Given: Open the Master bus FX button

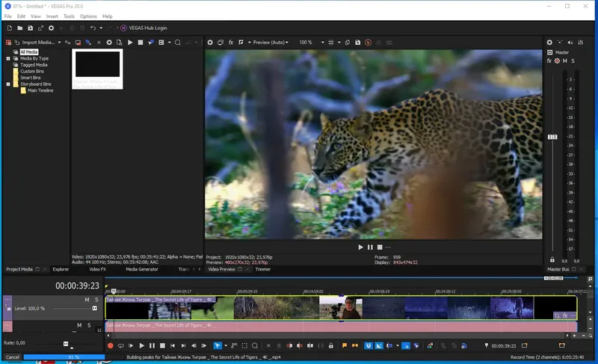Looking at the screenshot, I should (x=549, y=61).
